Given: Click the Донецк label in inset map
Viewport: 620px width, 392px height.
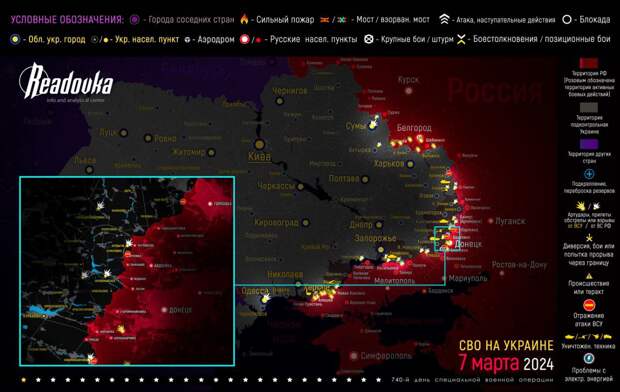Looking at the screenshot, I should (180, 310).
